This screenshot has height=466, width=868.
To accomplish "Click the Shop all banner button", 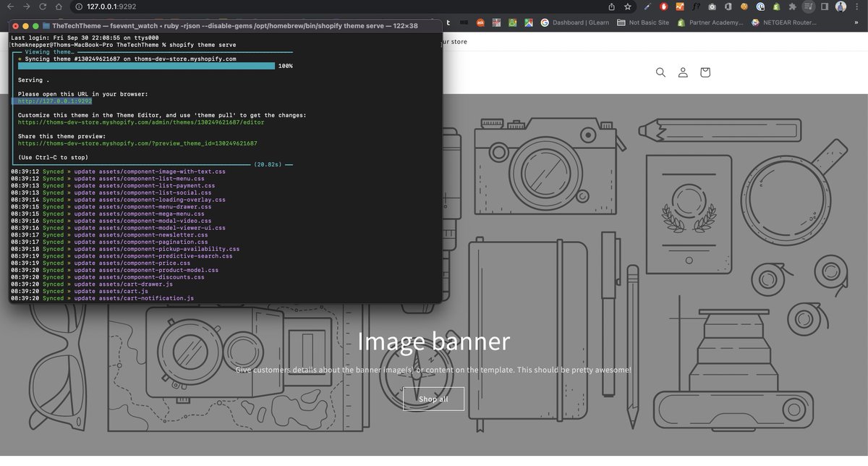I will 433,399.
